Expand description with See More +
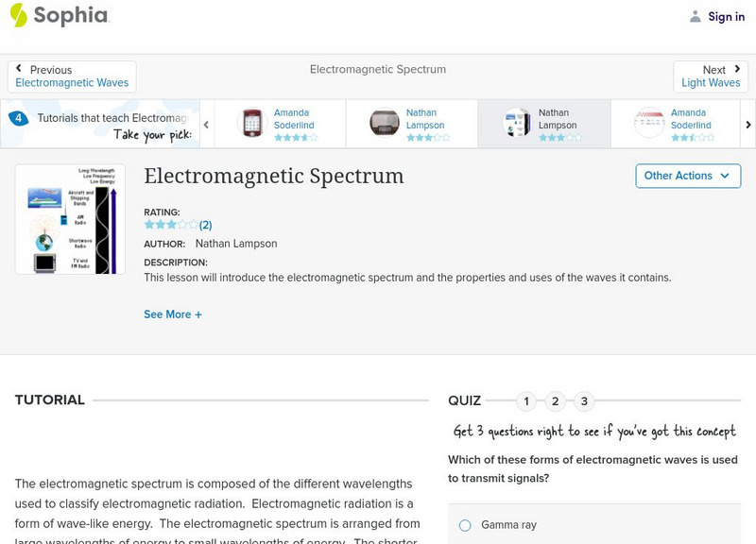 coord(173,314)
